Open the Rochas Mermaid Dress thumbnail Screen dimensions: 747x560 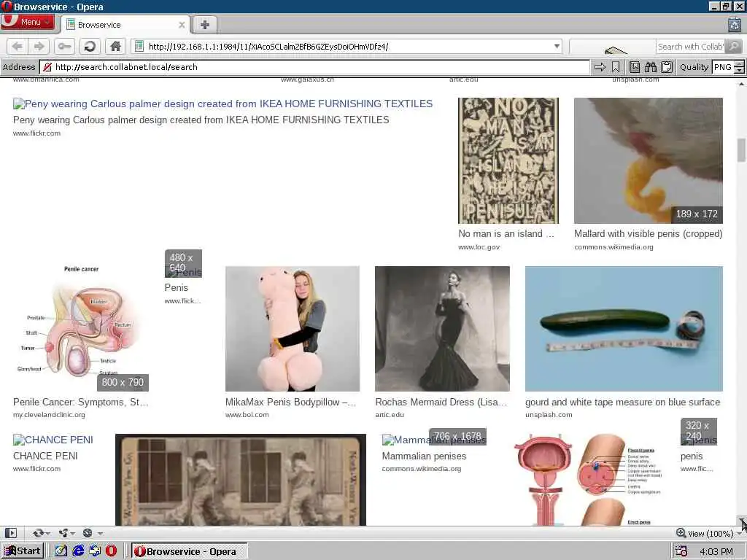tap(442, 329)
